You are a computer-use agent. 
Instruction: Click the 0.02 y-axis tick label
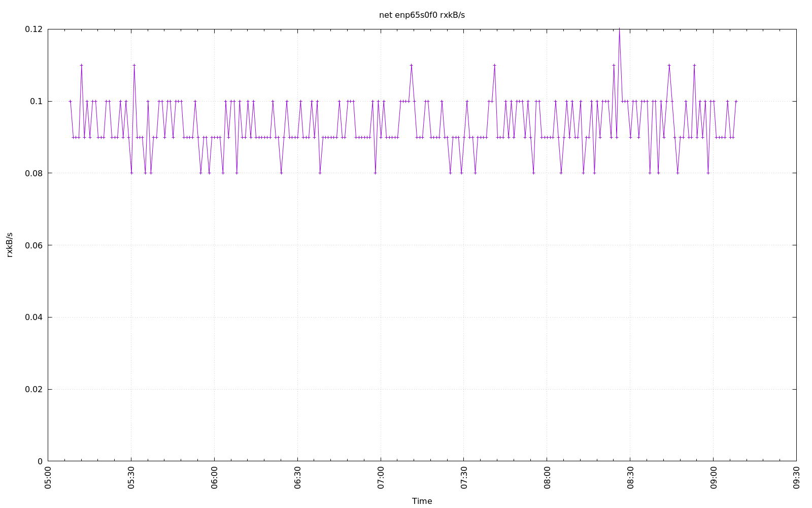[33, 390]
